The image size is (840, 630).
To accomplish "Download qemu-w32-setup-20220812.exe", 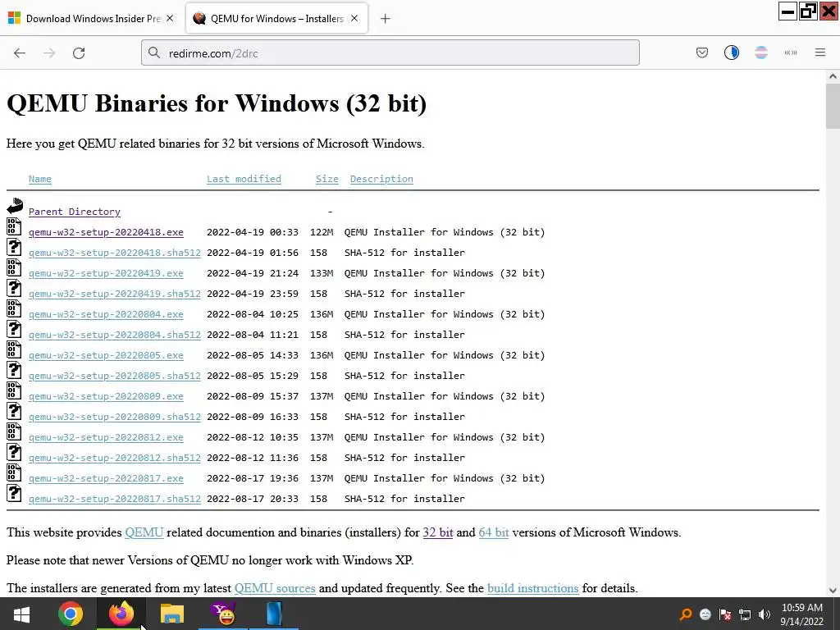I will [x=106, y=438].
